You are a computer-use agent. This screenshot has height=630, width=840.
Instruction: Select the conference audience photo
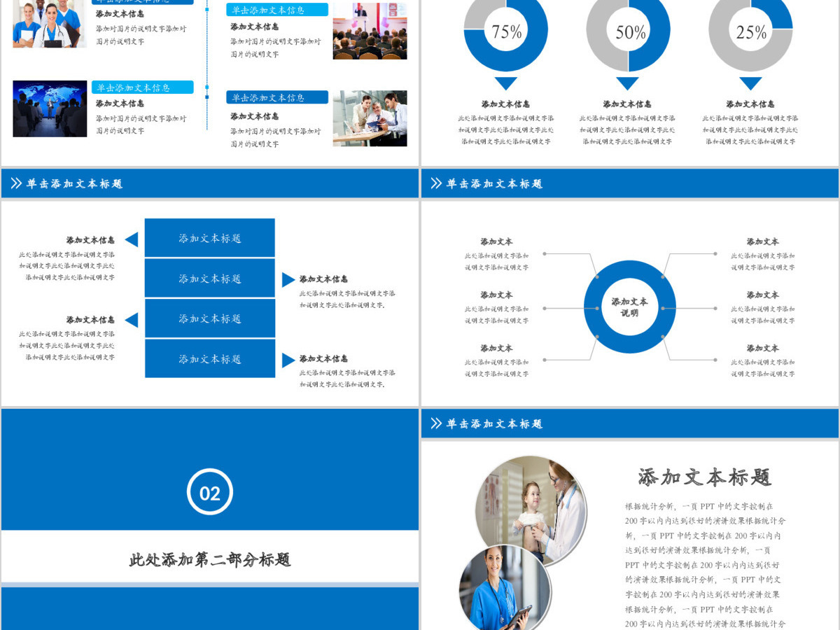[370, 31]
